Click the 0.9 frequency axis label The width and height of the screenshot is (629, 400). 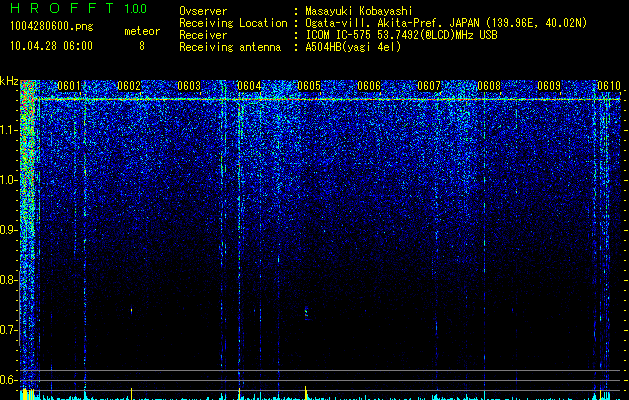coord(9,230)
